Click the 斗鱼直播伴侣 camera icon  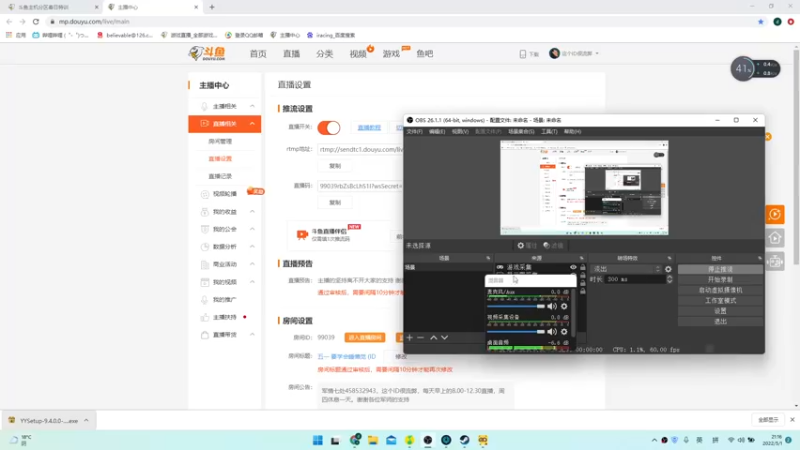coord(302,234)
